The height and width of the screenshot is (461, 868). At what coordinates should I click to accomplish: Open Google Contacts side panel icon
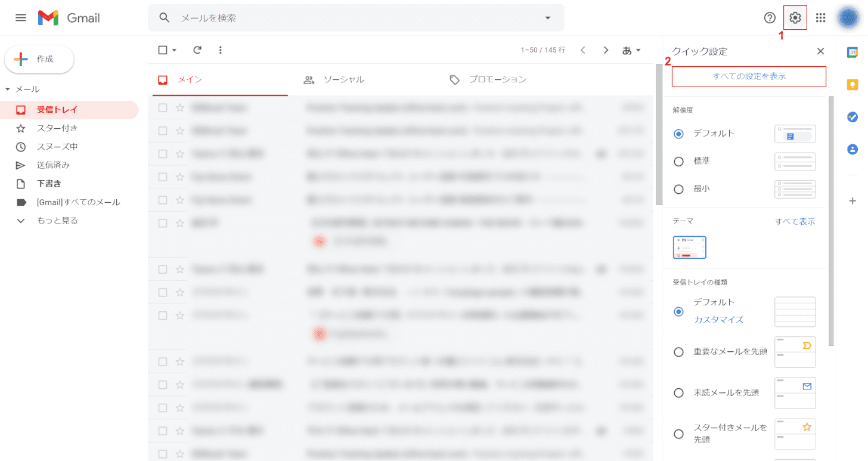[852, 149]
